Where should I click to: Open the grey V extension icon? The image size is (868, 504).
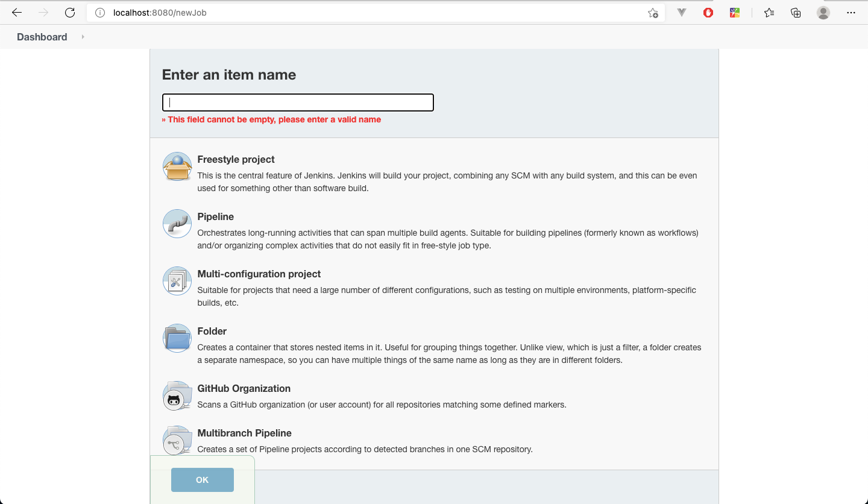click(682, 13)
